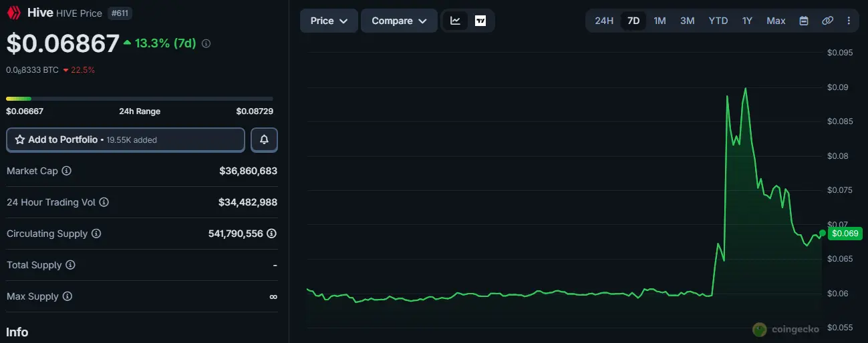Click the $0.08729 range high value
This screenshot has width=868, height=343.
pyautogui.click(x=255, y=111)
